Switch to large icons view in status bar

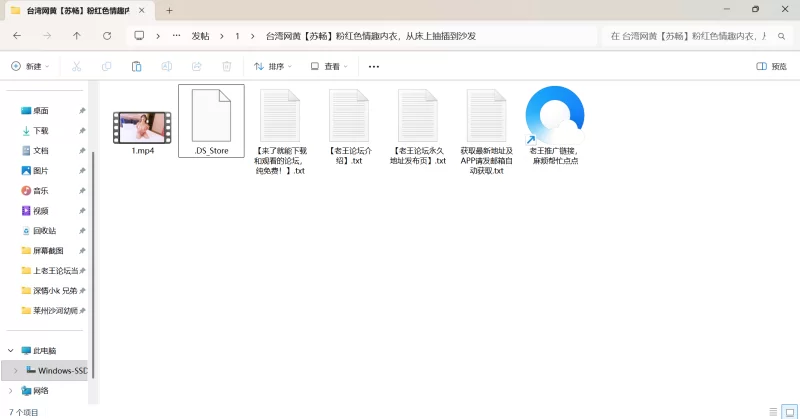point(787,411)
